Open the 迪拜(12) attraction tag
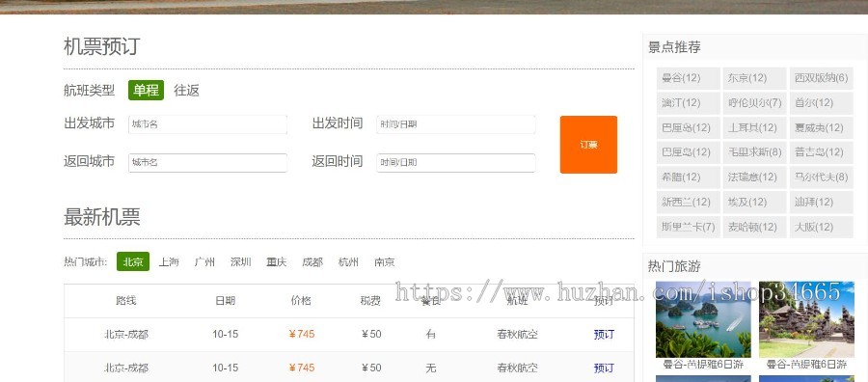 pyautogui.click(x=821, y=202)
